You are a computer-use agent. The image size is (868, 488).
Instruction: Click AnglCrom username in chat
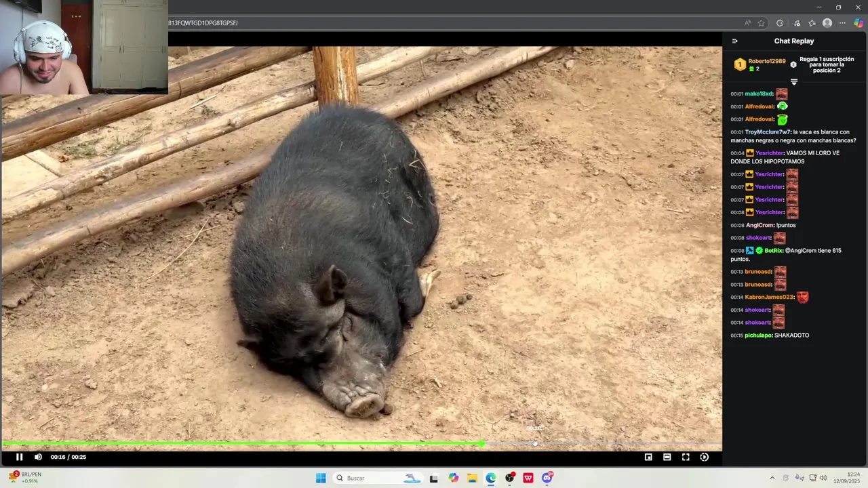(x=760, y=225)
